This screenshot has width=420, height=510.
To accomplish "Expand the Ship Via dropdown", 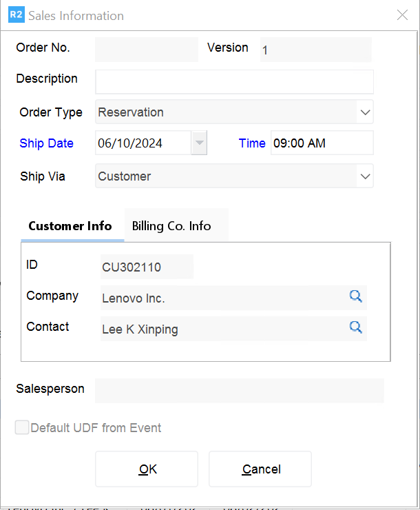I will pos(365,176).
